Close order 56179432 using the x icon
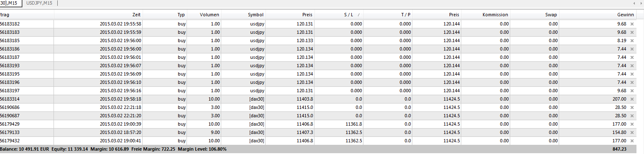Viewport: 644px width, 154px height. [x=632, y=141]
